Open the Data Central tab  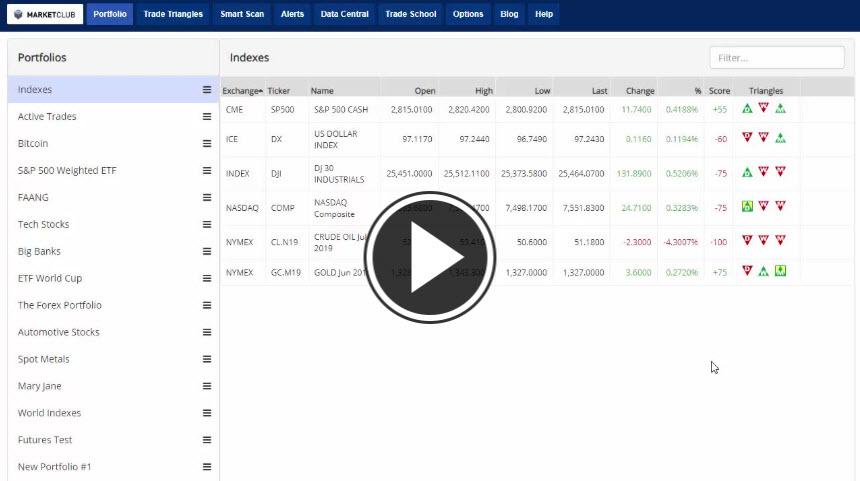click(344, 14)
